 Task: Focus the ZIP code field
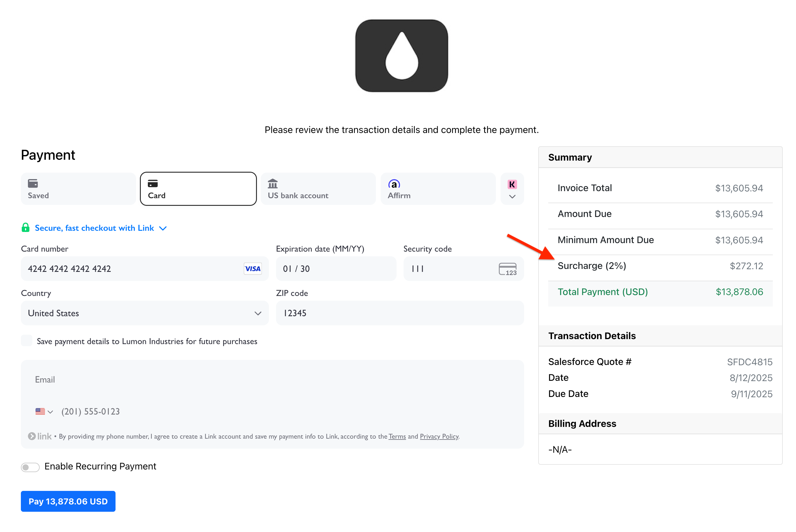pyautogui.click(x=399, y=313)
